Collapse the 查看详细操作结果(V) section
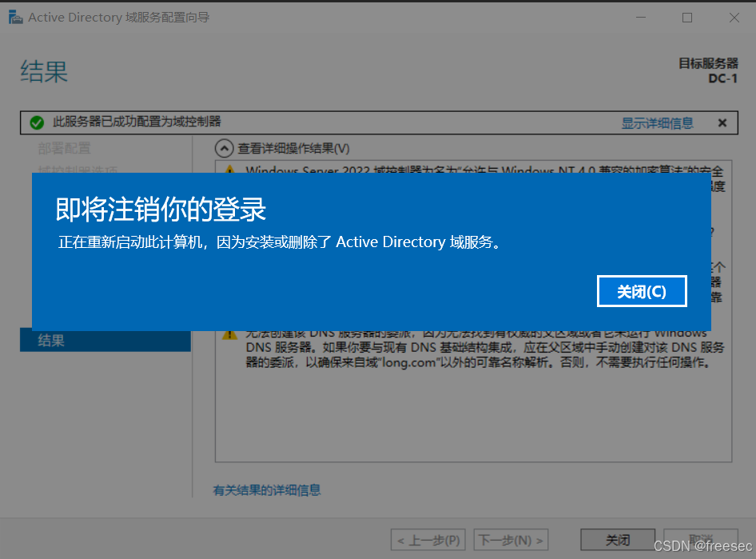This screenshot has height=559, width=756. point(224,149)
